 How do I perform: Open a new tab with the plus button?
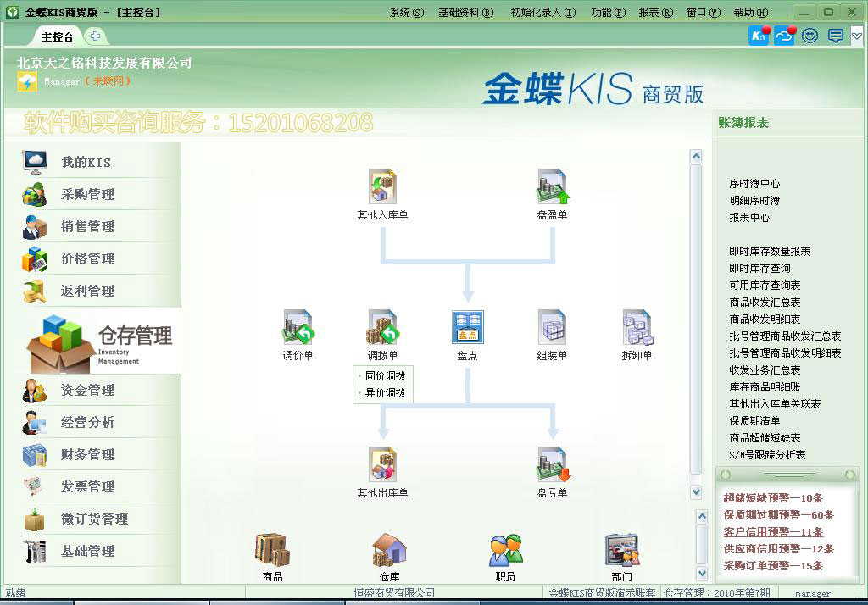point(95,36)
